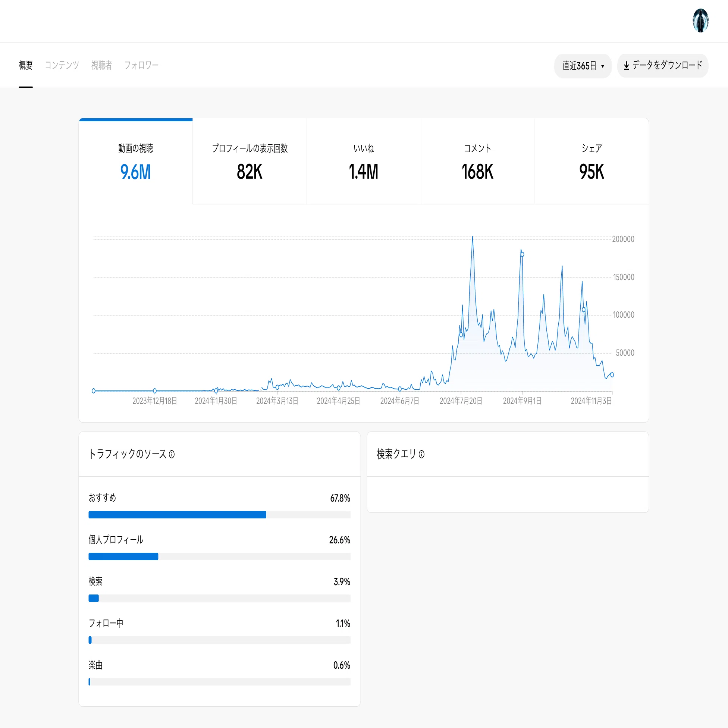Click the 楽曲 traffic source label
728x728 pixels.
pyautogui.click(x=96, y=665)
